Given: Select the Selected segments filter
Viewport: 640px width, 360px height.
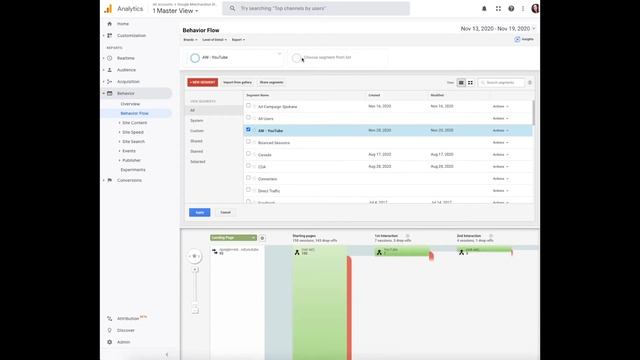Looking at the screenshot, I should [198, 162].
